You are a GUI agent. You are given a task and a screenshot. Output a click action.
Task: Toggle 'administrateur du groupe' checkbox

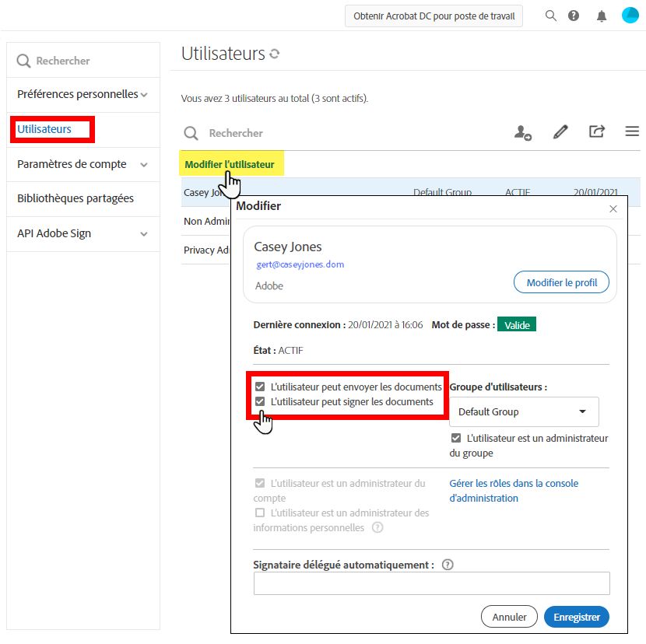[x=456, y=438]
